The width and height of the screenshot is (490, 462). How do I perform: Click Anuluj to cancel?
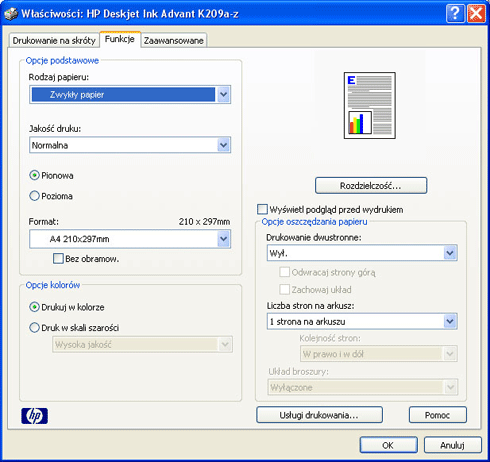click(452, 445)
